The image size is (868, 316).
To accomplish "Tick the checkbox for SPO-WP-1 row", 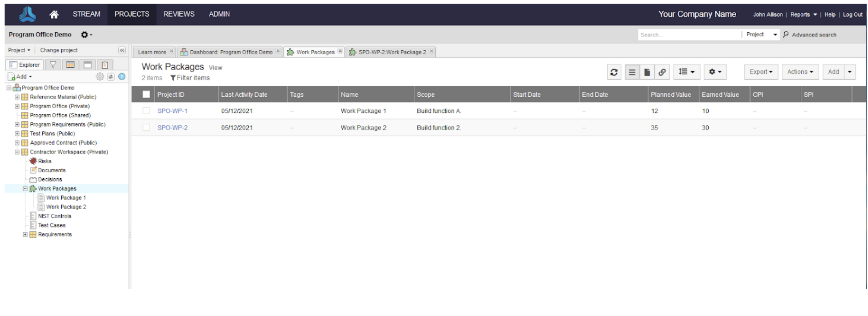I will (146, 111).
